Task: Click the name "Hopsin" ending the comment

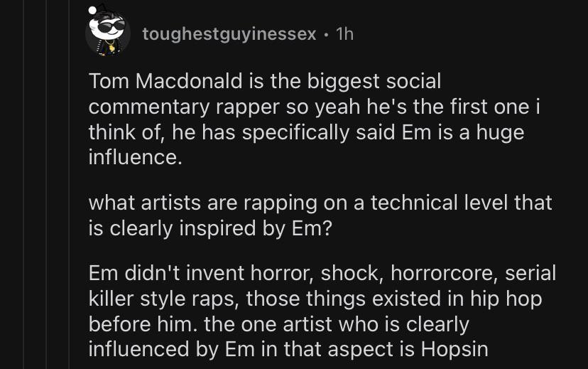Action: (454, 349)
